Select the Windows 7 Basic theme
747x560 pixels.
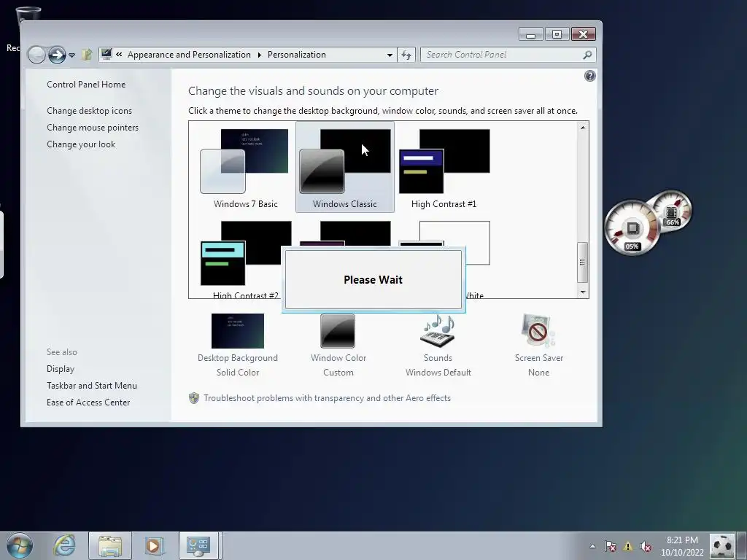click(245, 167)
